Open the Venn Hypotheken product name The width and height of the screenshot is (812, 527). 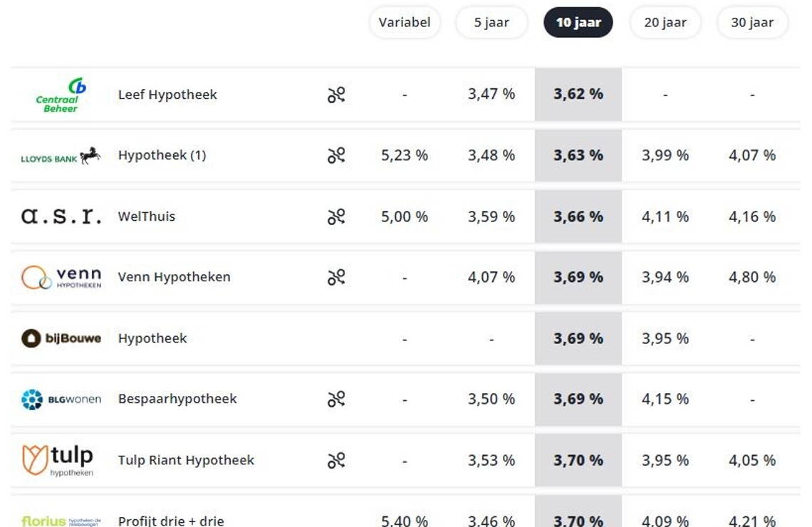pyautogui.click(x=174, y=277)
